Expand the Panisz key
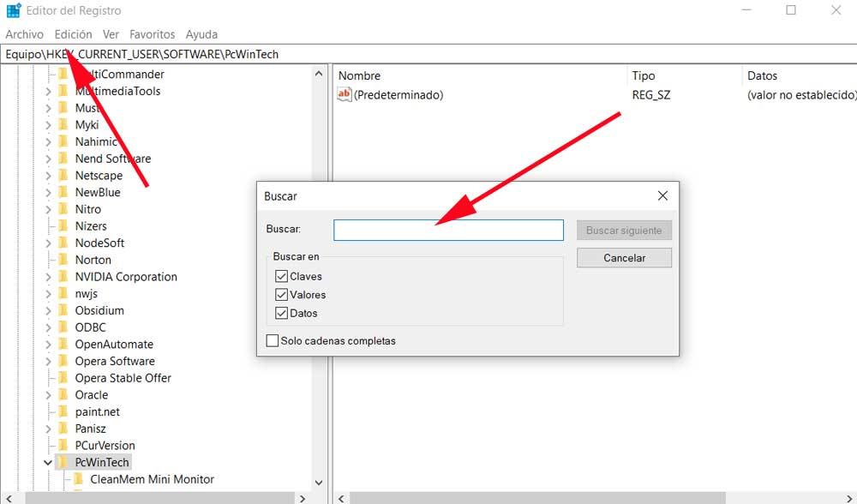Screen dimensions: 857x504 [x=48, y=429]
